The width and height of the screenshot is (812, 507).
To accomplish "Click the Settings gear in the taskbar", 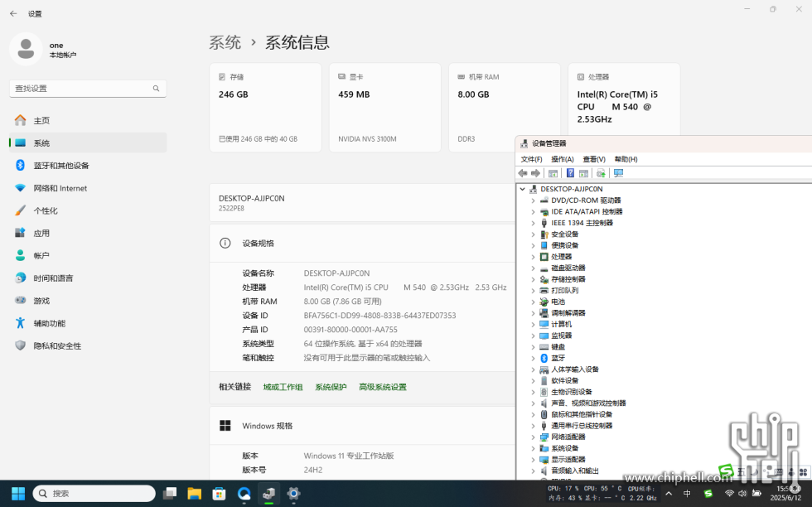I will pos(293,494).
